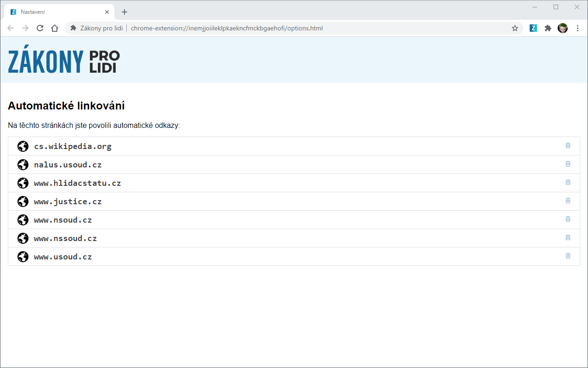Delete www.hlidacstatu.cz with the trash icon

point(568,182)
